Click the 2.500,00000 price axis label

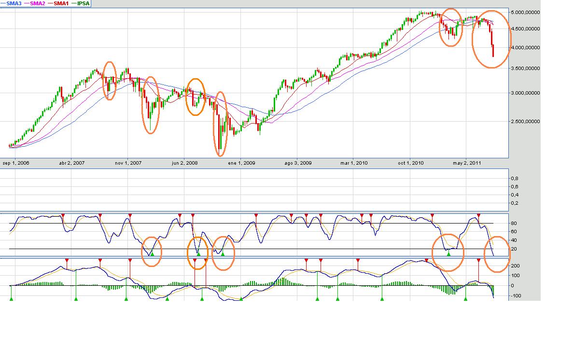[x=525, y=122]
